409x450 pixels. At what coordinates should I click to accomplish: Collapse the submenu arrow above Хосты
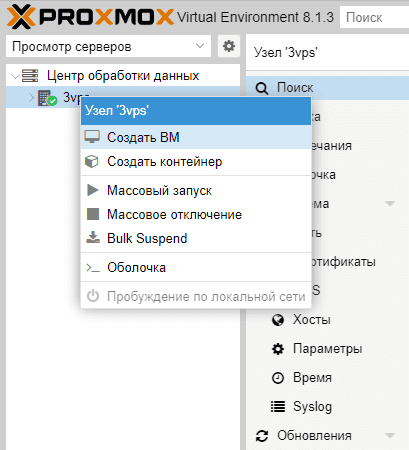[390, 203]
